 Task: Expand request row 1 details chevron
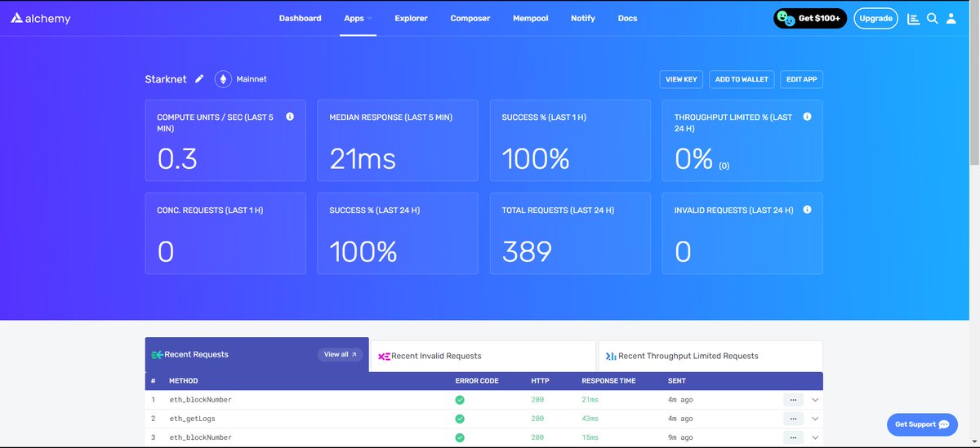(815, 400)
